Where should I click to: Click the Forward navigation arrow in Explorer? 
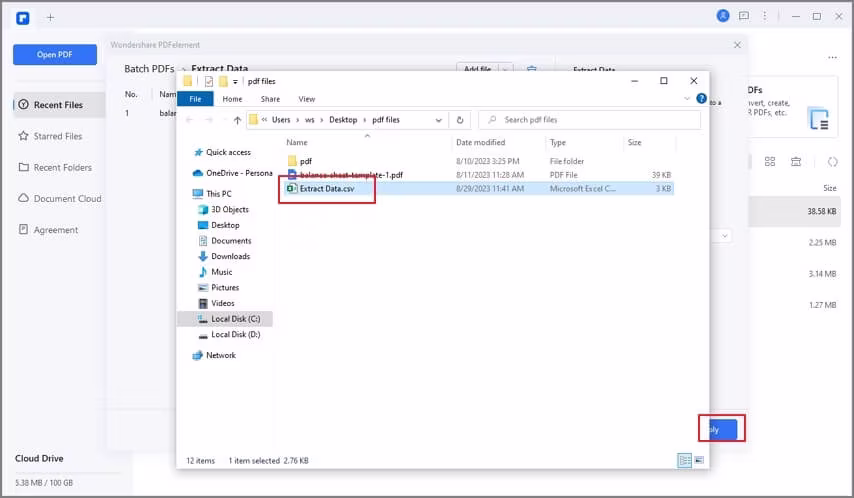point(209,120)
